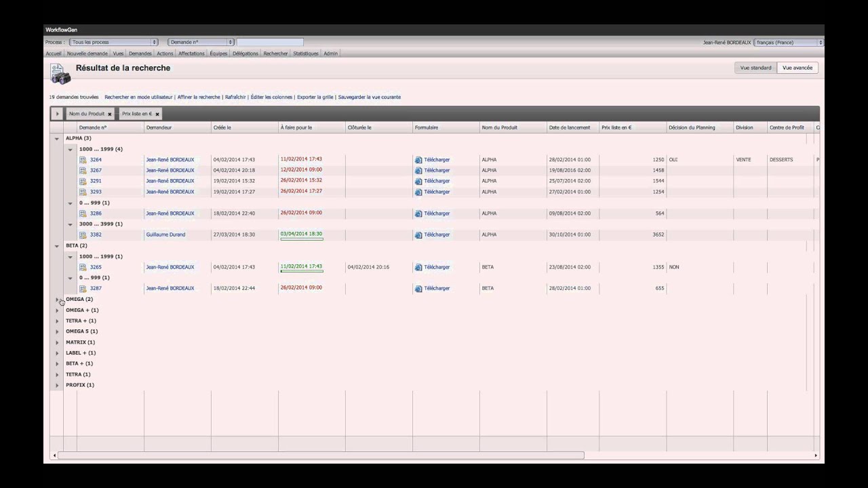Sort by 'Créée le' column header

click(245, 127)
